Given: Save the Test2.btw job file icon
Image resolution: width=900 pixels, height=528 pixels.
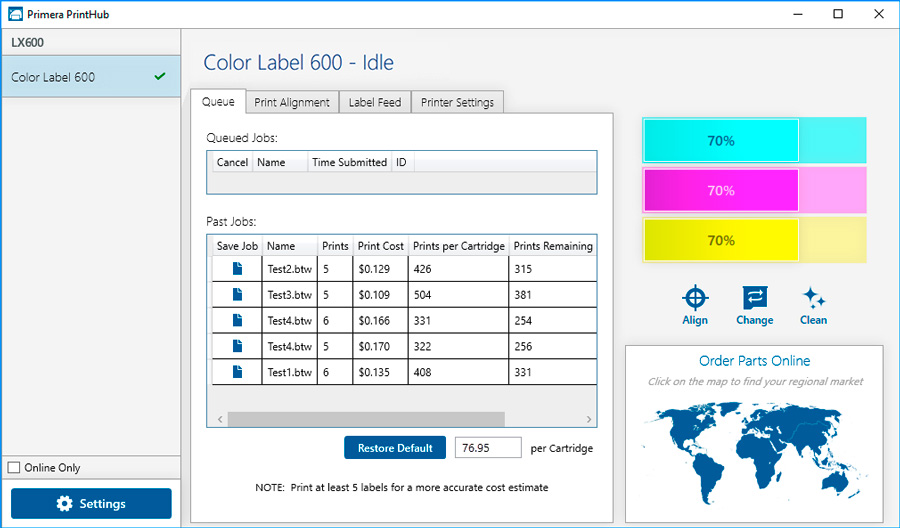Looking at the screenshot, I should pyautogui.click(x=237, y=269).
